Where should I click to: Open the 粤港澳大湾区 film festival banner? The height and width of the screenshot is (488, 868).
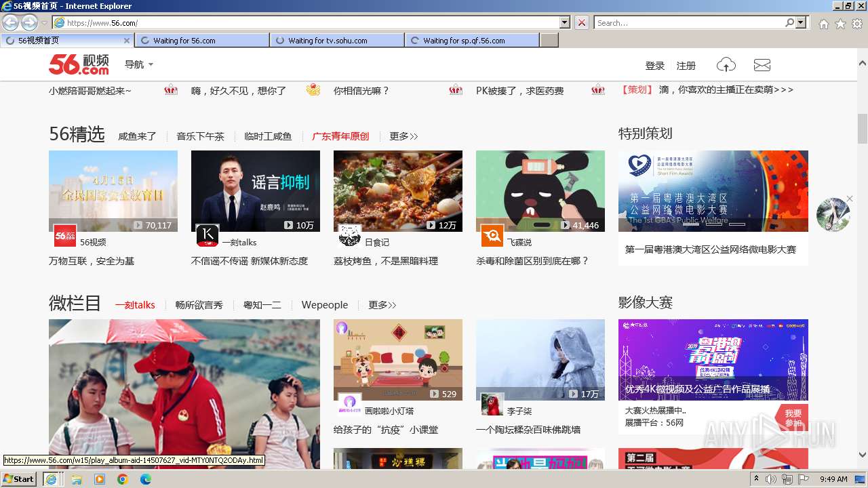click(713, 191)
